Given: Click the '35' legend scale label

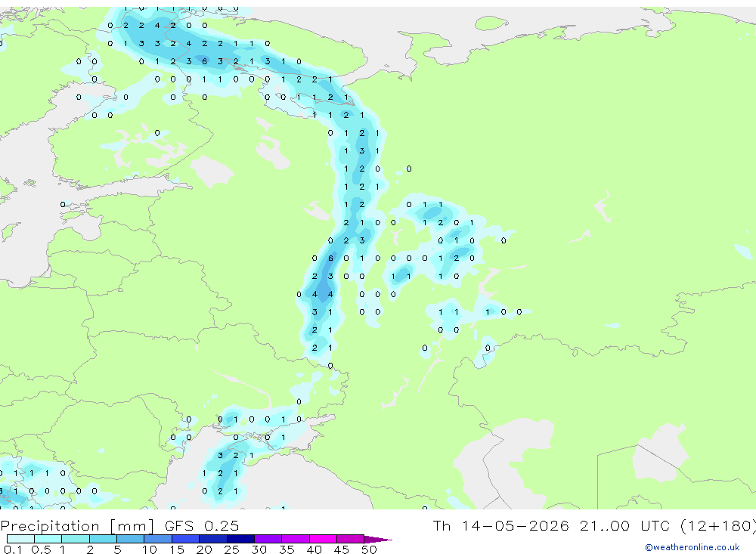Looking at the screenshot, I should pos(287,549).
